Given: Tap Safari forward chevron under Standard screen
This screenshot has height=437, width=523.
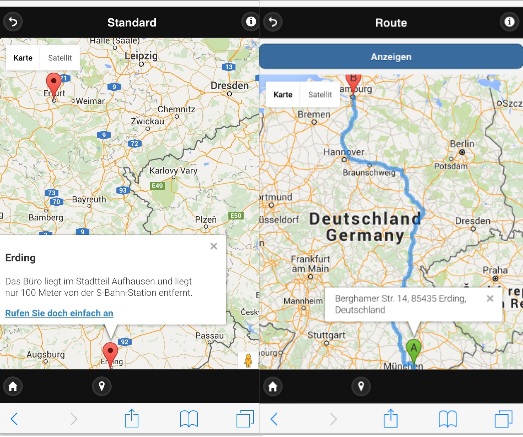Looking at the screenshot, I should pos(74,419).
